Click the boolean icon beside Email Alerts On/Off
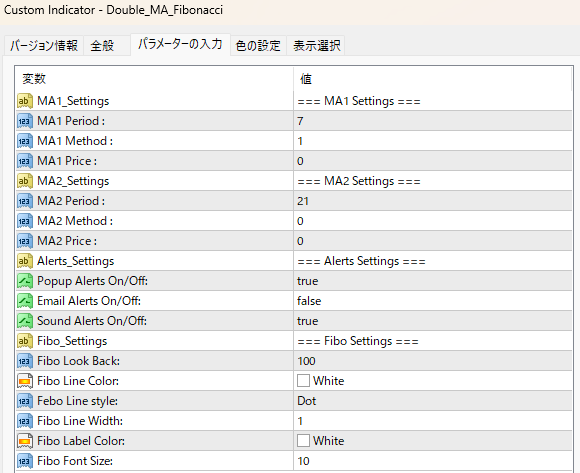 click(x=25, y=301)
